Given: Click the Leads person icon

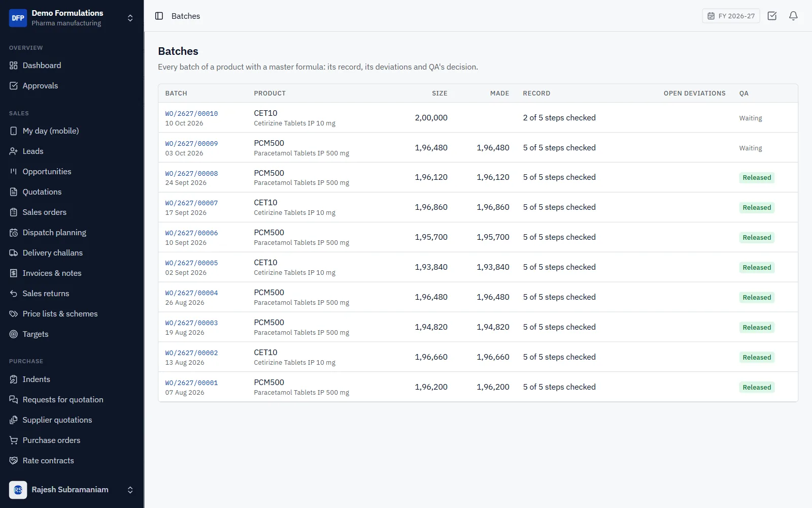Looking at the screenshot, I should point(14,151).
